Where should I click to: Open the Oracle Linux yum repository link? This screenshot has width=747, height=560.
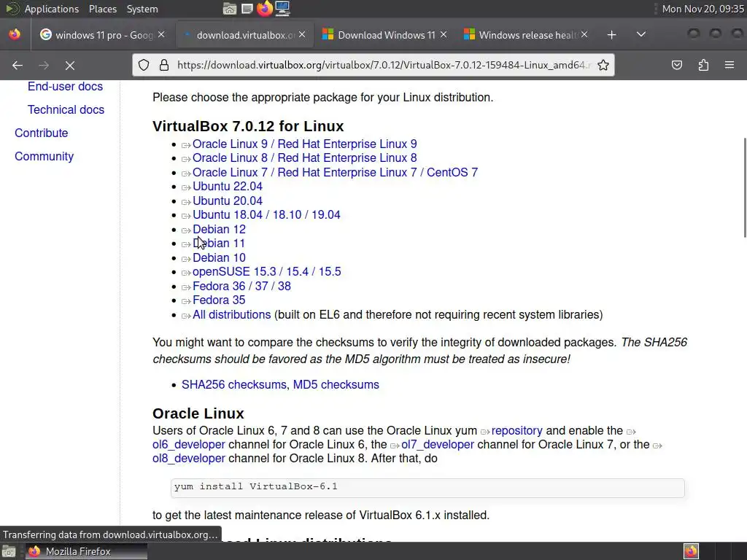[x=517, y=430]
